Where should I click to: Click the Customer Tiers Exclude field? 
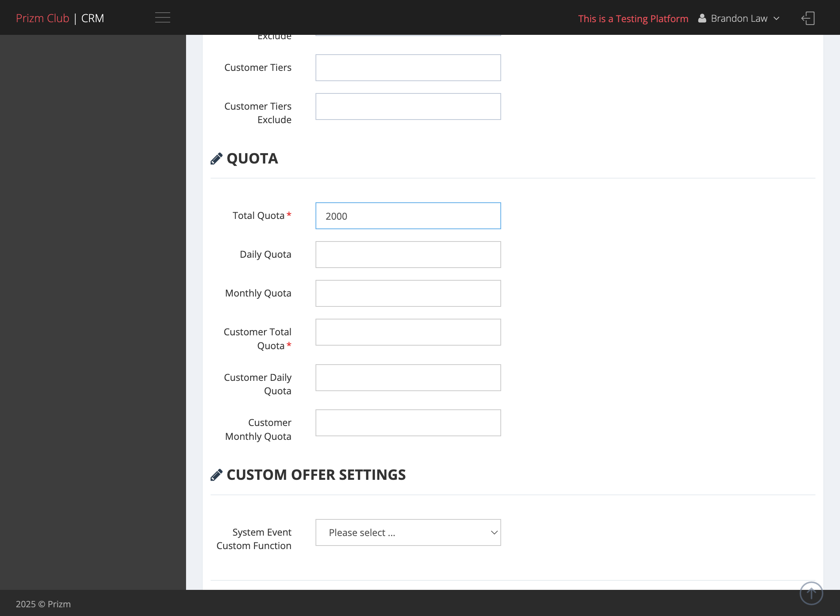pos(408,106)
